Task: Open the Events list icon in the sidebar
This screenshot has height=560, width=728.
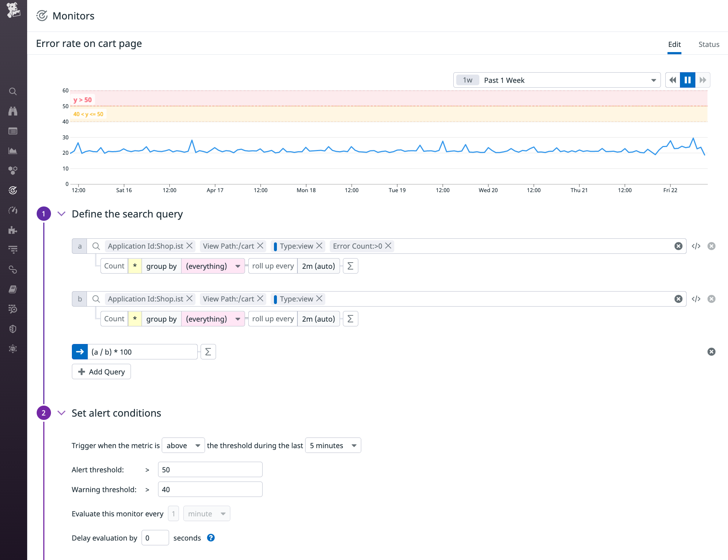Action: click(13, 131)
